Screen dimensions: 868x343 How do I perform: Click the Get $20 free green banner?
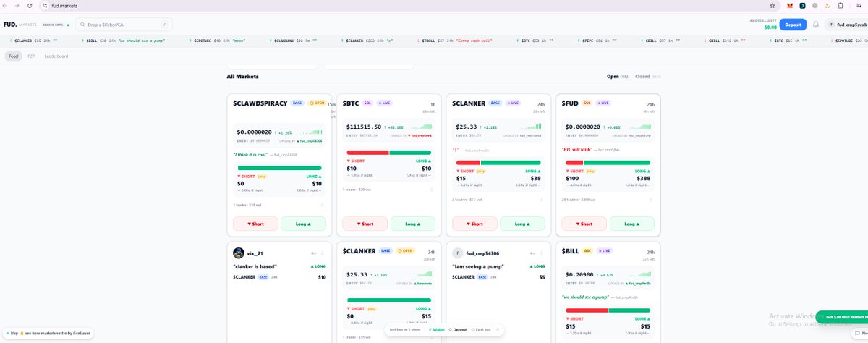point(843,317)
